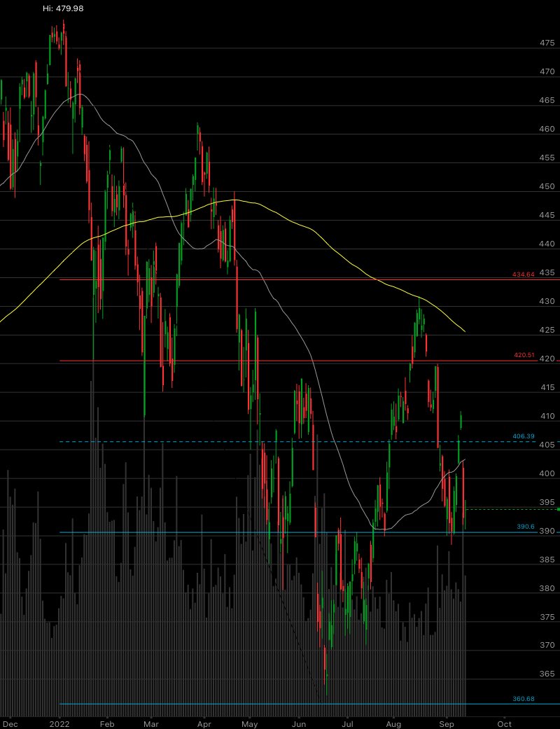Click the 415 price axis label
560x729 pixels.
coord(547,387)
